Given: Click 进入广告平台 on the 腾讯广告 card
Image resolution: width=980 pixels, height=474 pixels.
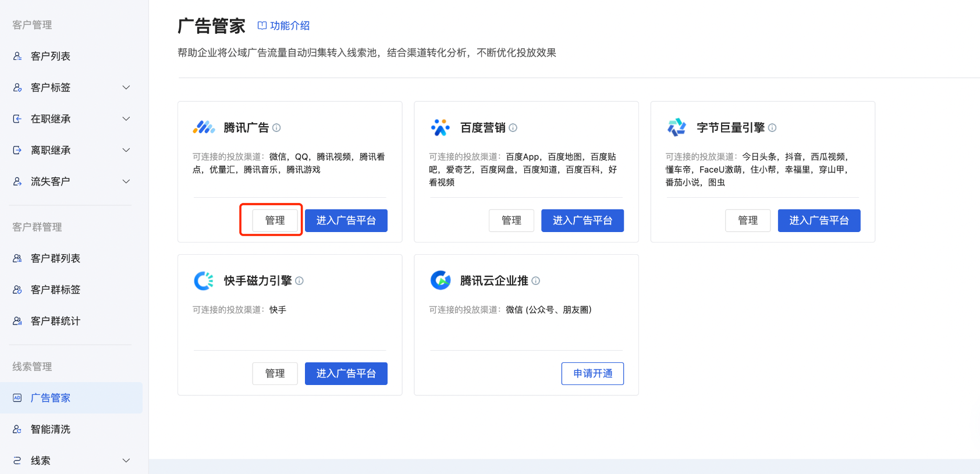Looking at the screenshot, I should [346, 220].
